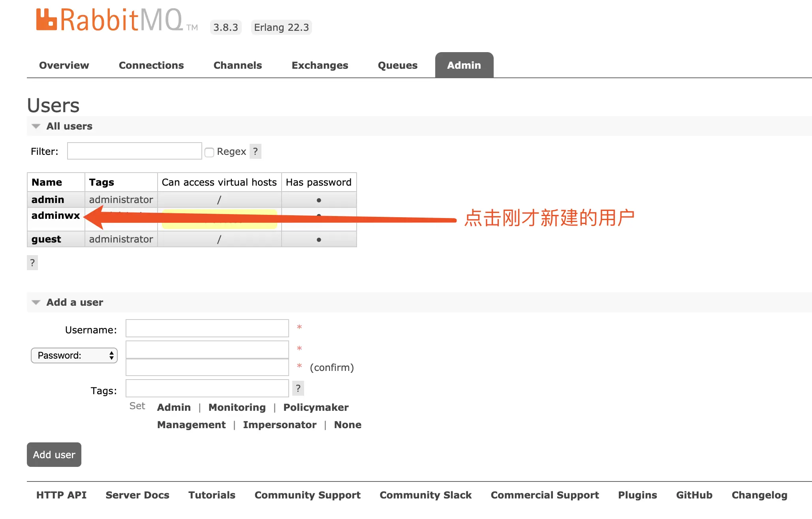Viewport: 812px width, 519px height.
Task: Open the HTTP API footer link
Action: pyautogui.click(x=61, y=495)
